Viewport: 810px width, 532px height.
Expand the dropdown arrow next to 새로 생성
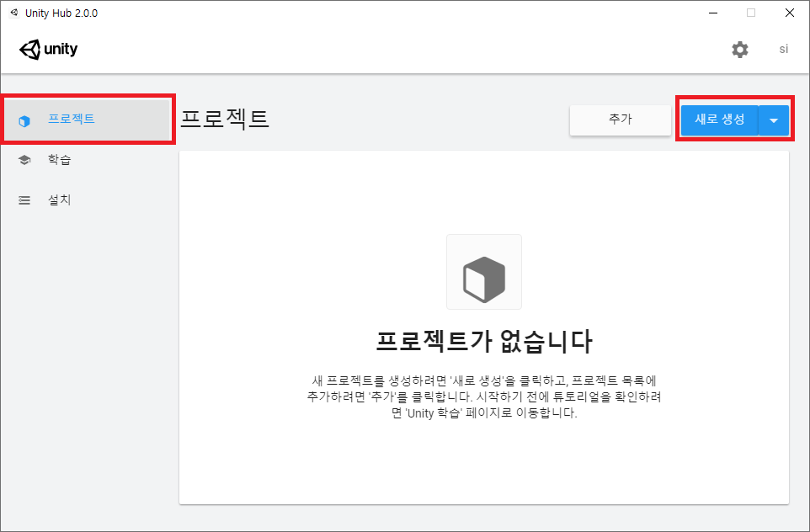774,120
